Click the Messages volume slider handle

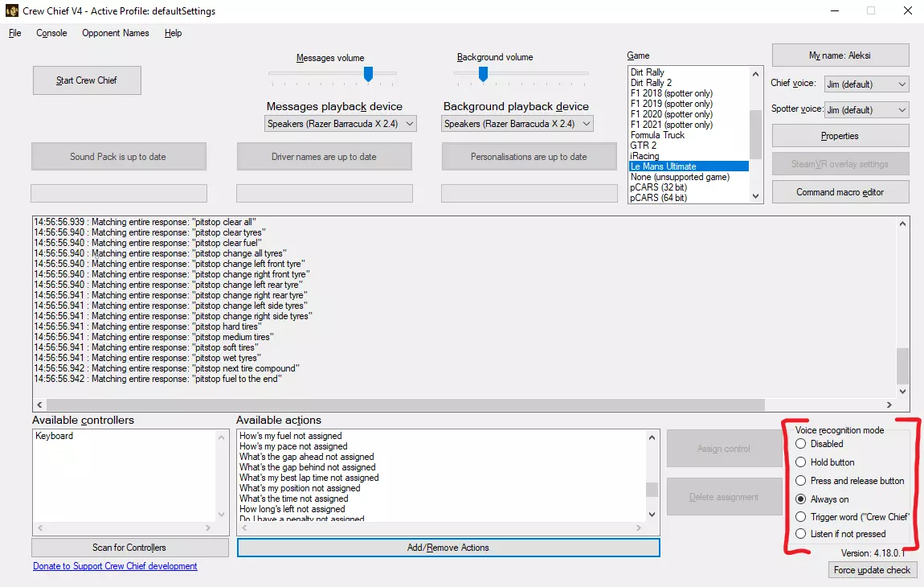368,74
